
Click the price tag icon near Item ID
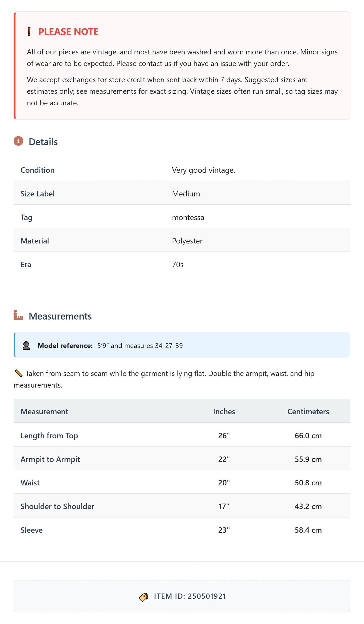click(144, 597)
